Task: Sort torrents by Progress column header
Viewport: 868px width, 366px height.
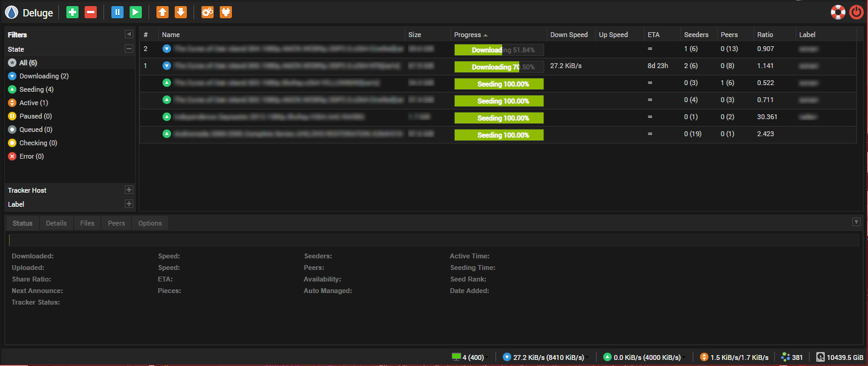Action: click(x=467, y=35)
